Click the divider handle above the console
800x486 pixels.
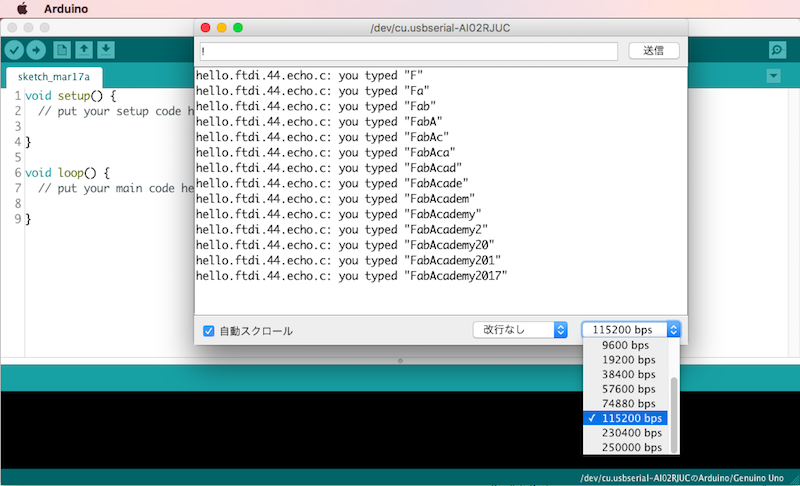[400, 361]
